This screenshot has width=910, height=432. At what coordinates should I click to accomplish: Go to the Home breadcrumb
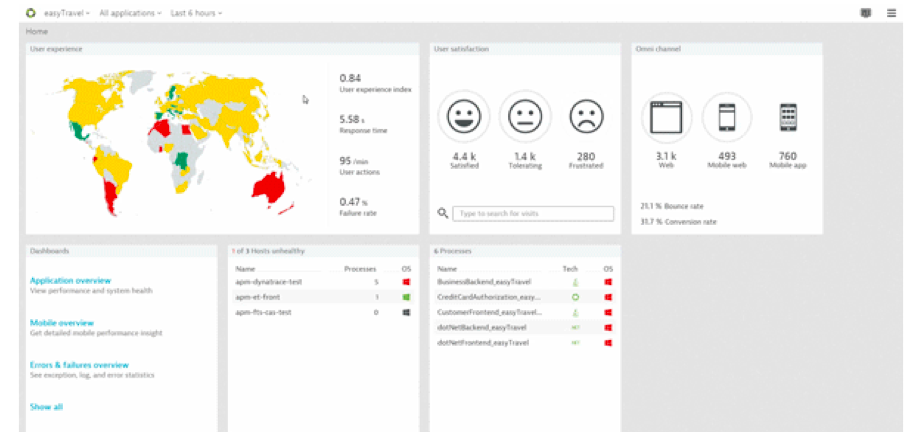point(37,32)
